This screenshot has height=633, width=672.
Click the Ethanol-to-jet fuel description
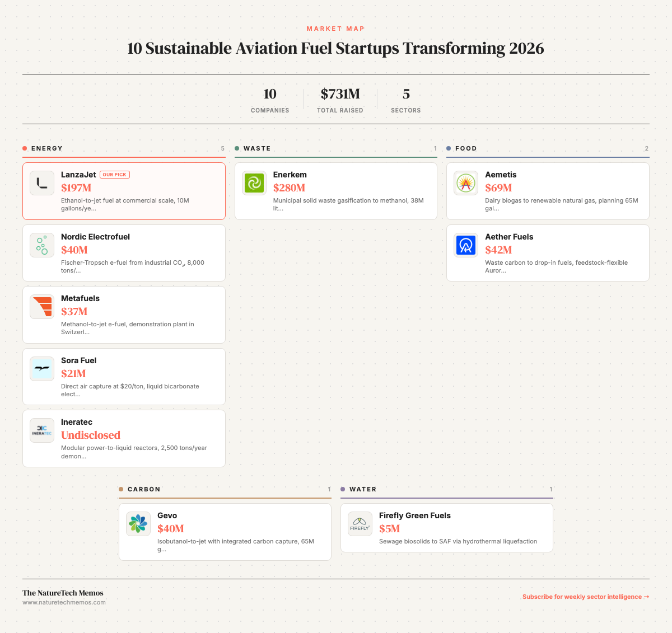tap(125, 204)
